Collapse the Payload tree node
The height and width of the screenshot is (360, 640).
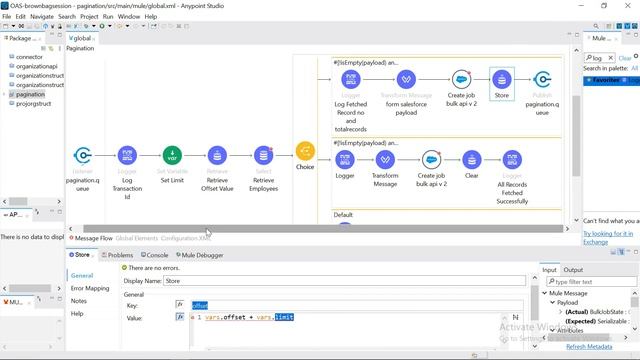pyautogui.click(x=553, y=302)
